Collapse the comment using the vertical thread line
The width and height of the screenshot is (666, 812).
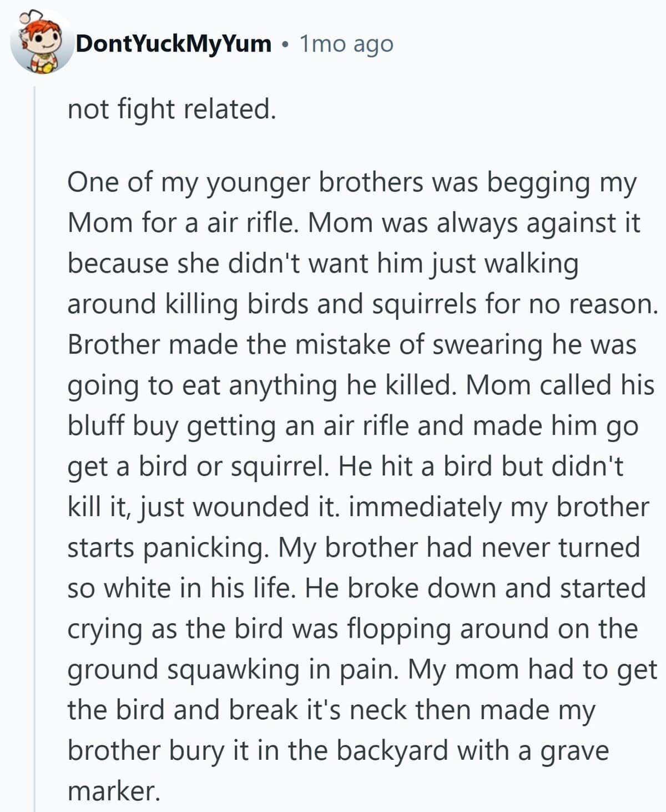click(35, 444)
